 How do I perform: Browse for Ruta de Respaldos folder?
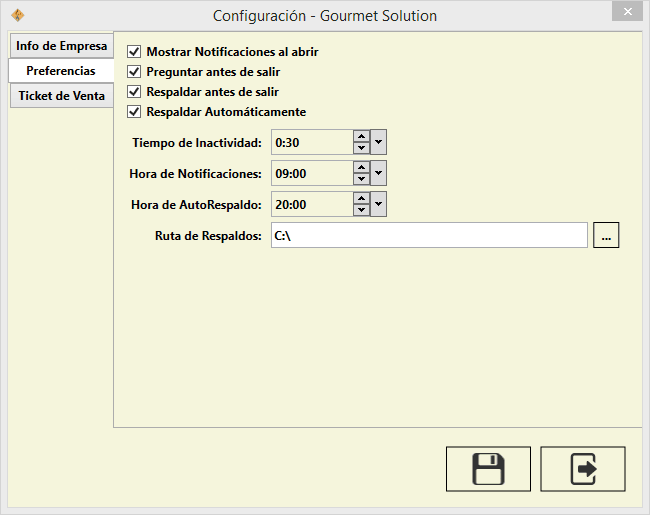pos(606,235)
